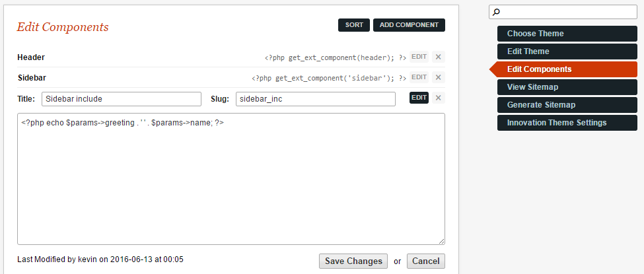Toggle EDIT for Sidebar component
Viewport: 644px width, 274px height.
(419, 77)
